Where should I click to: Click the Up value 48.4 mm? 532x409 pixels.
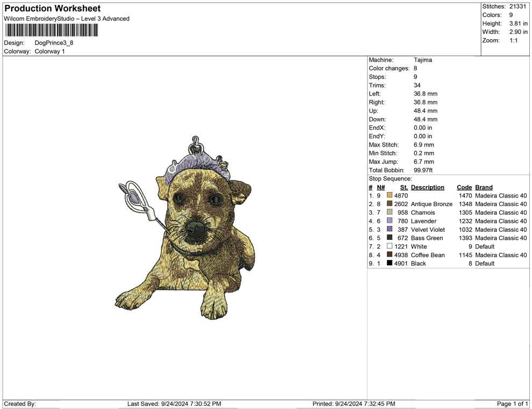click(x=426, y=111)
